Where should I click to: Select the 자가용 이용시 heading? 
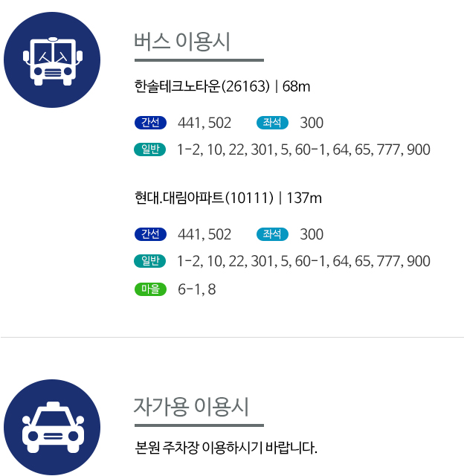click(x=191, y=407)
